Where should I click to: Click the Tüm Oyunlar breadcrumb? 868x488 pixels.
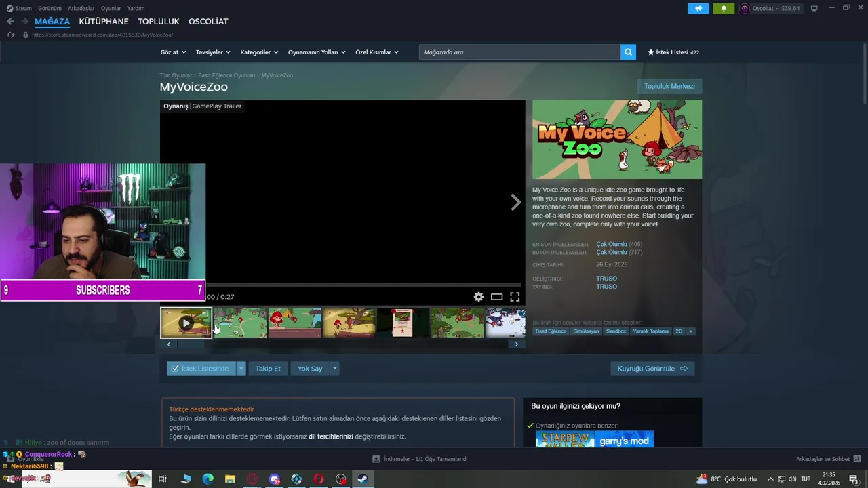click(x=176, y=75)
